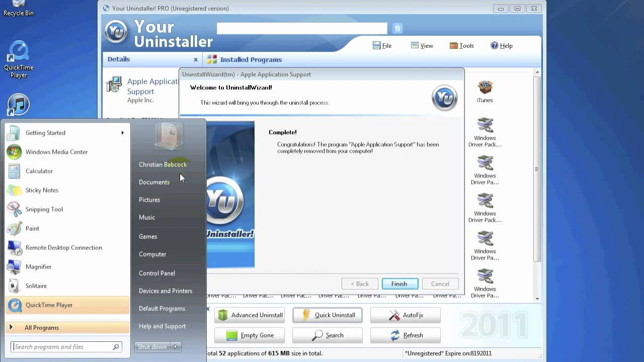Select the Installed Programs tab

click(244, 59)
